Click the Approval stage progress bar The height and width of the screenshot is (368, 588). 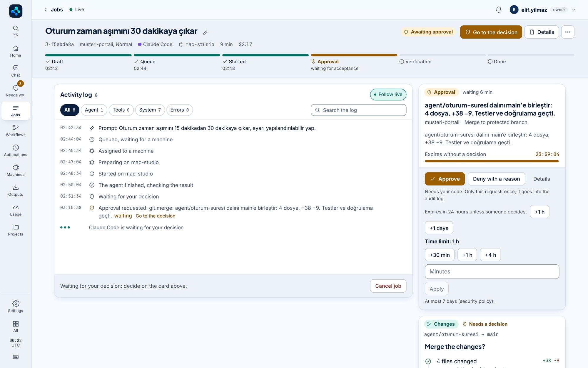354,55
